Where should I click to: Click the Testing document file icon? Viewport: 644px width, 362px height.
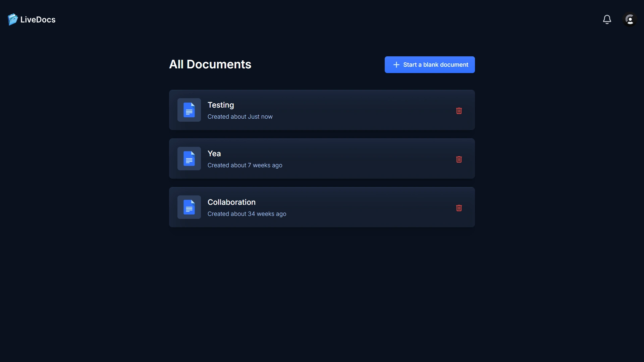coord(189,110)
